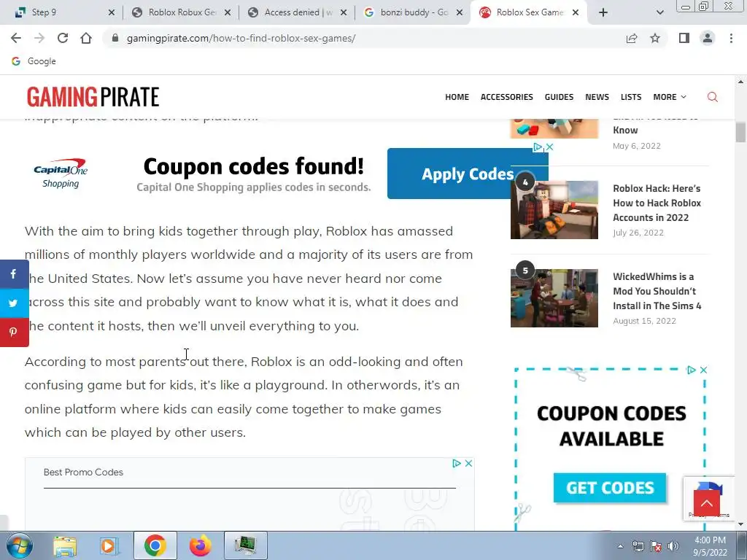The image size is (747, 560).
Task: Click the forward navigation arrow
Action: coord(39,38)
